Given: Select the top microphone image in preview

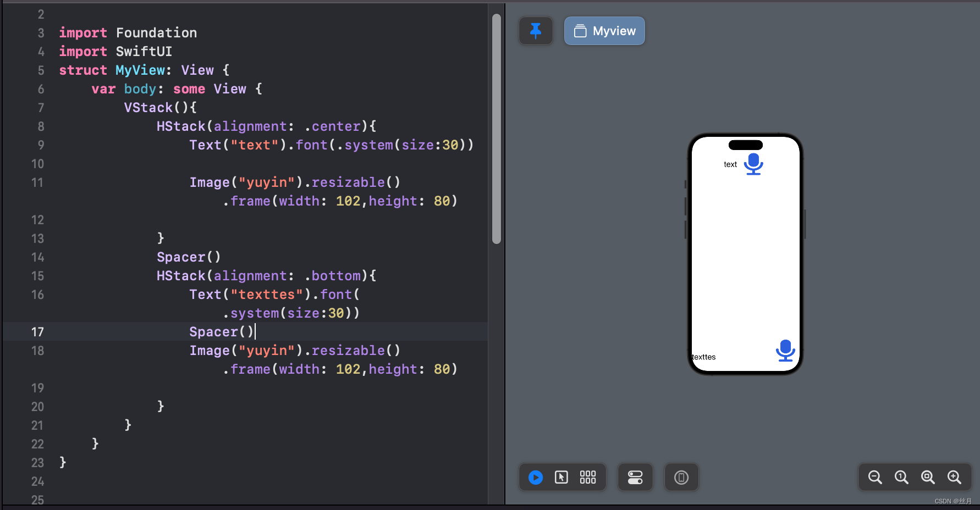Looking at the screenshot, I should (753, 164).
